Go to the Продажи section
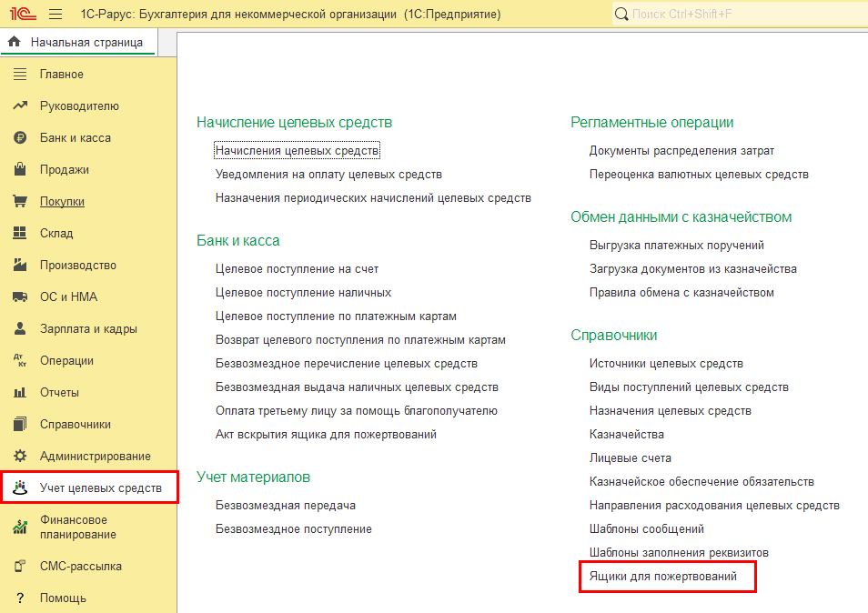 pos(65,170)
